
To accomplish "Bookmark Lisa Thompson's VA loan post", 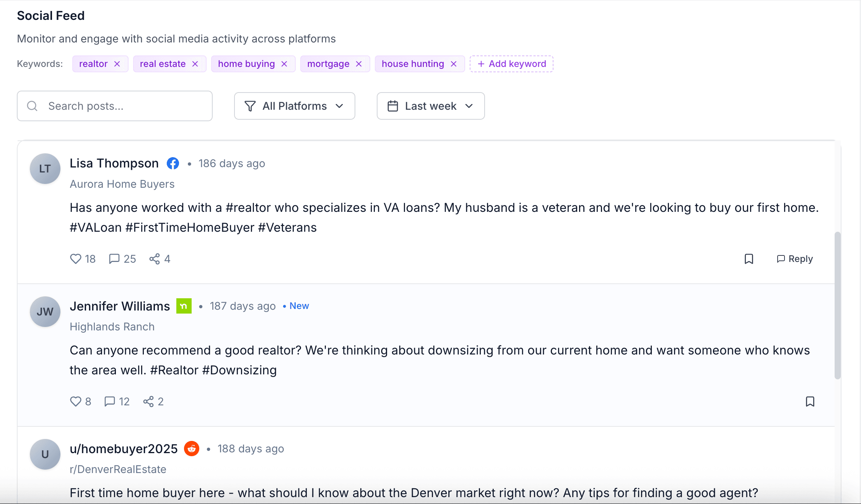I will click(x=749, y=259).
